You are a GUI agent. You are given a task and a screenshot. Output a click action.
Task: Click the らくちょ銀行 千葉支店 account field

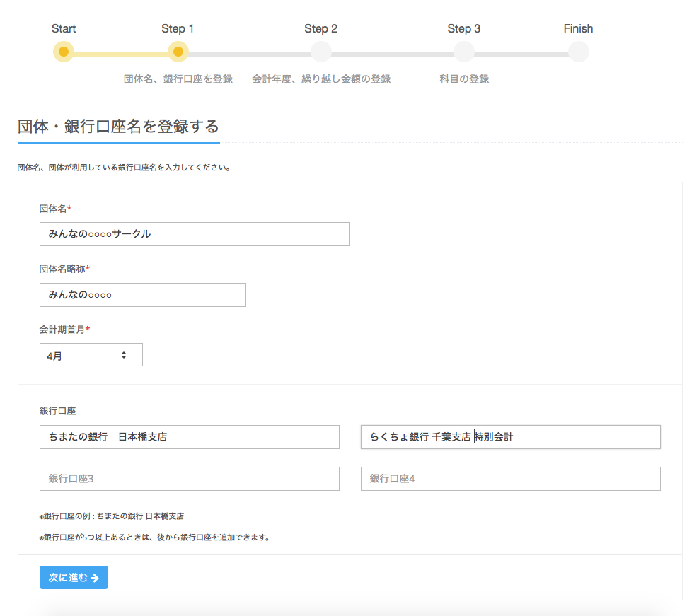[x=510, y=437]
